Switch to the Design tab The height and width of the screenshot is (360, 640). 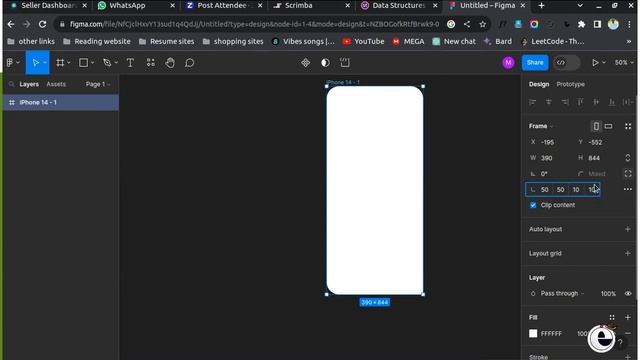pyautogui.click(x=539, y=84)
